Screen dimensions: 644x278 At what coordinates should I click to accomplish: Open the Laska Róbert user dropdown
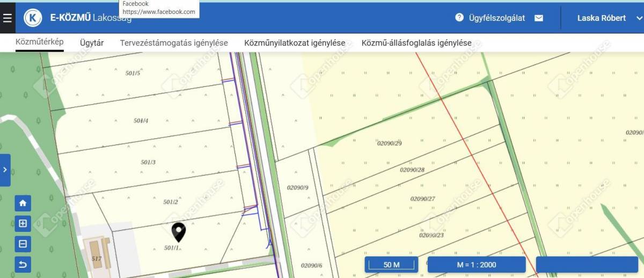(639, 18)
